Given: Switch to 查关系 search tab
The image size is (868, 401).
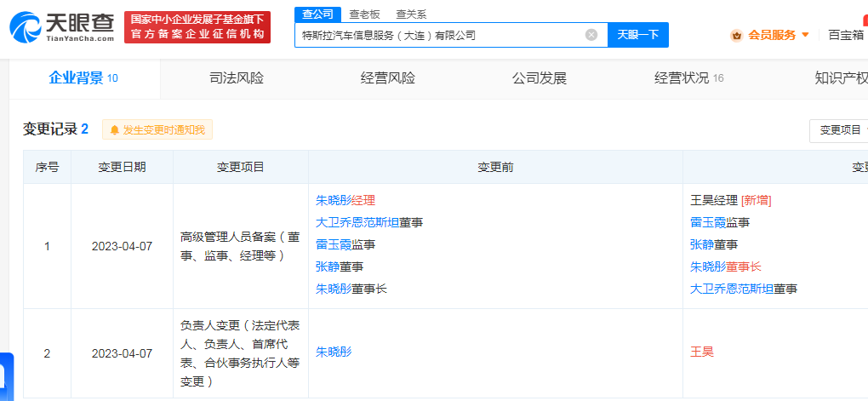Looking at the screenshot, I should click(x=411, y=14).
